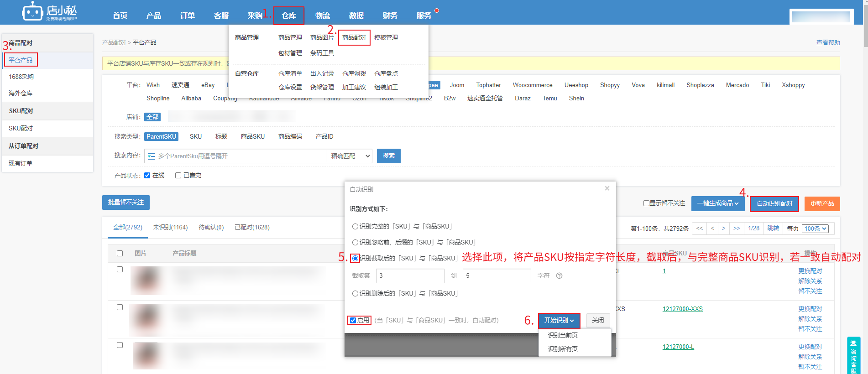
Task: Click the 关闭 button in dialog
Action: tap(598, 321)
